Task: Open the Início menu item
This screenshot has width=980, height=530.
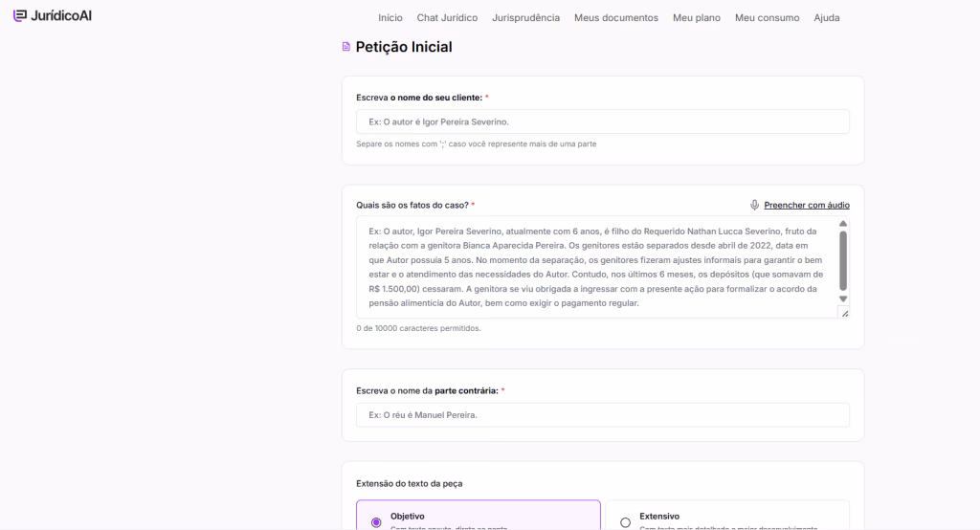Action: pos(390,18)
